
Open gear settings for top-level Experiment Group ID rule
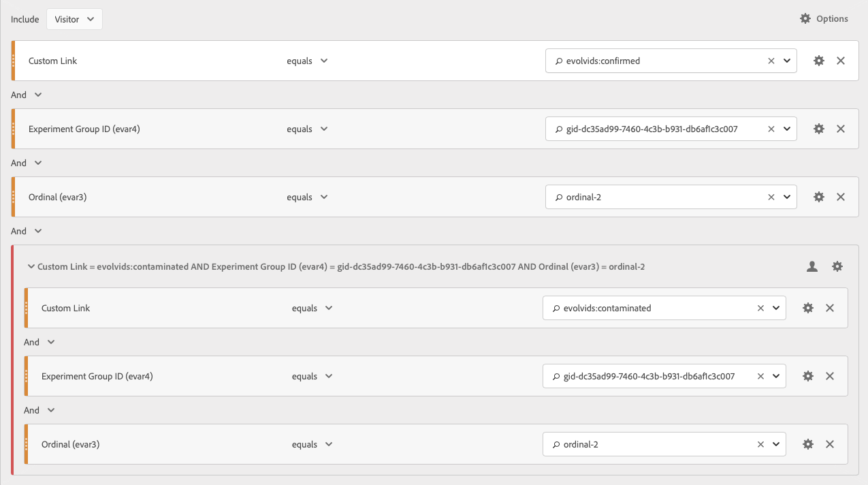pyautogui.click(x=819, y=129)
